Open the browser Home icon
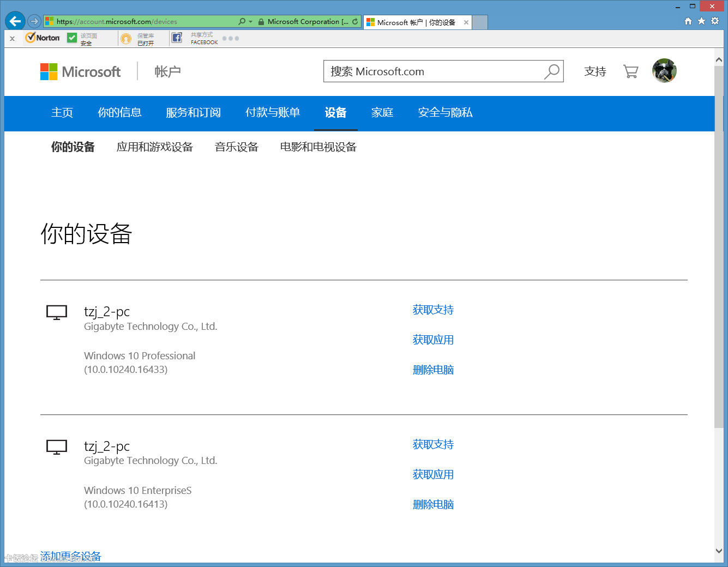This screenshot has height=567, width=728. pos(688,21)
